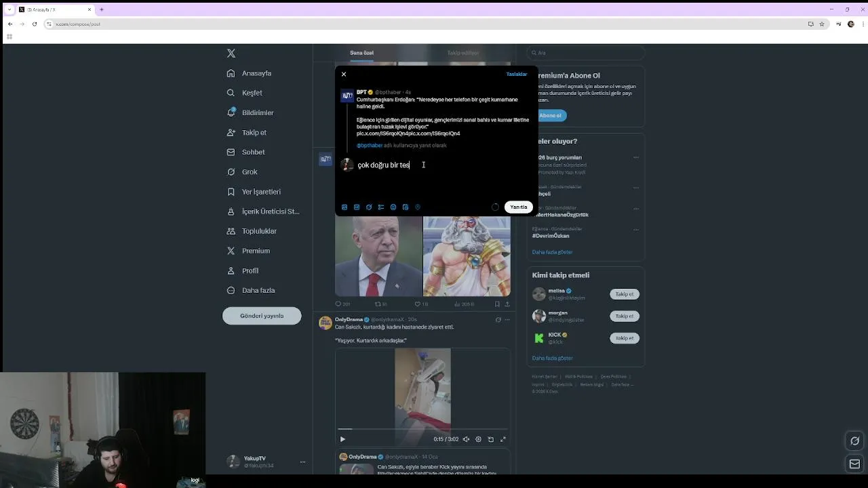Click into the reply text field
868x488 pixels.
point(443,165)
